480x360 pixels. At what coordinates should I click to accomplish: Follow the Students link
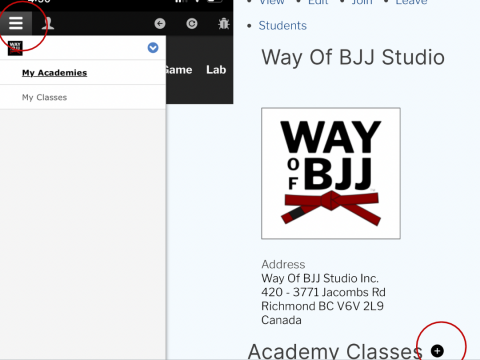point(283,26)
